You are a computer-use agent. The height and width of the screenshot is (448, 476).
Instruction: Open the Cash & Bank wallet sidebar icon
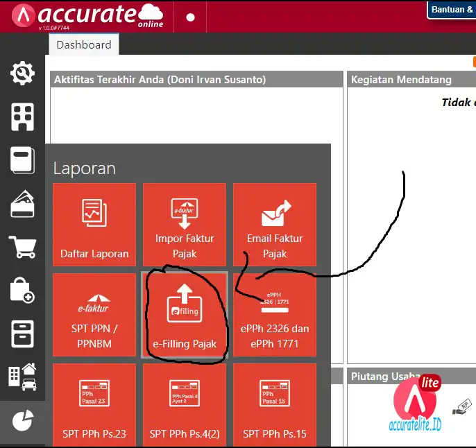point(22,203)
